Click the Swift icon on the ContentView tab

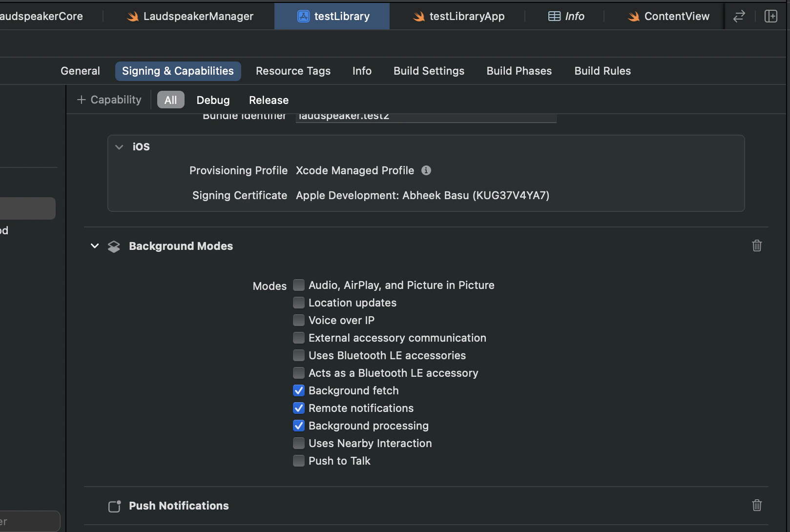pyautogui.click(x=634, y=17)
